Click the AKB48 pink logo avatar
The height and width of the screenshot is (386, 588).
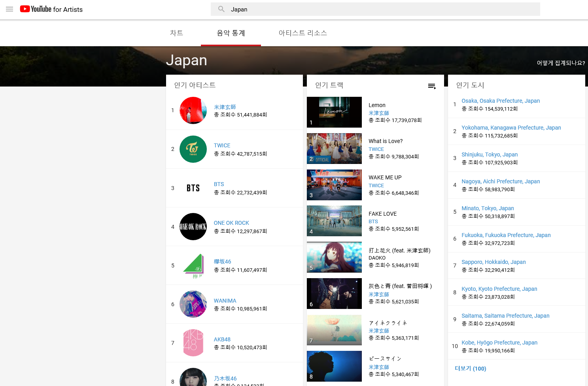tap(193, 343)
